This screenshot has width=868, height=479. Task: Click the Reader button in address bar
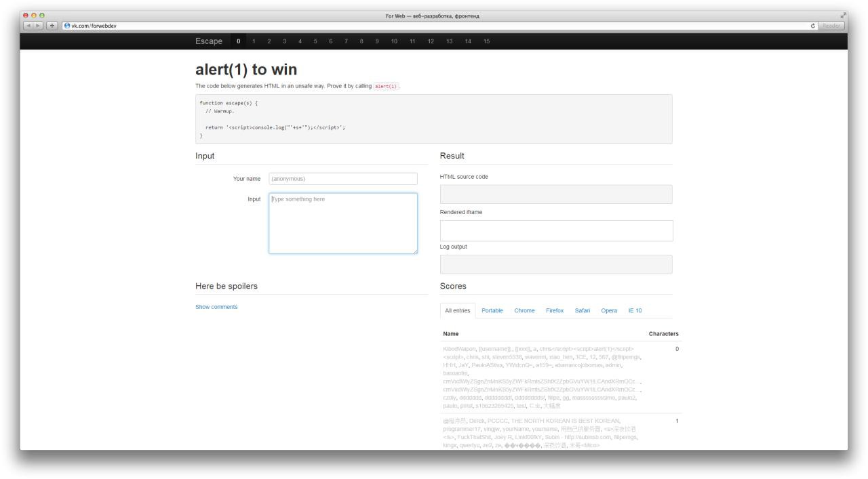(x=831, y=26)
